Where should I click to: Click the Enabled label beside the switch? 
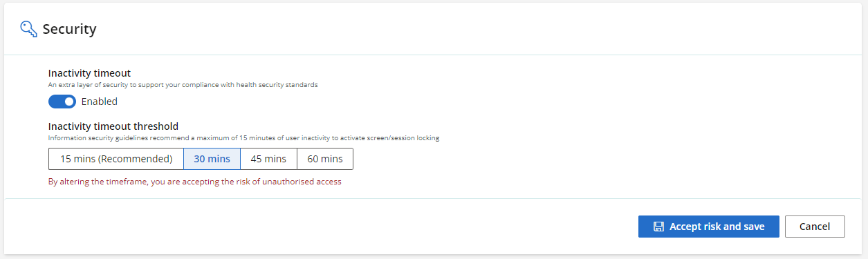100,102
